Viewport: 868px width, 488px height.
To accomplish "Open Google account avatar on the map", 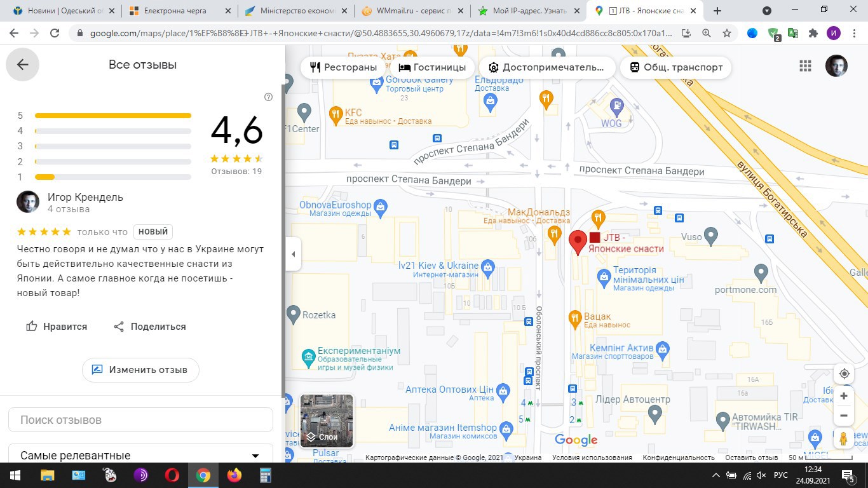I will (x=836, y=66).
